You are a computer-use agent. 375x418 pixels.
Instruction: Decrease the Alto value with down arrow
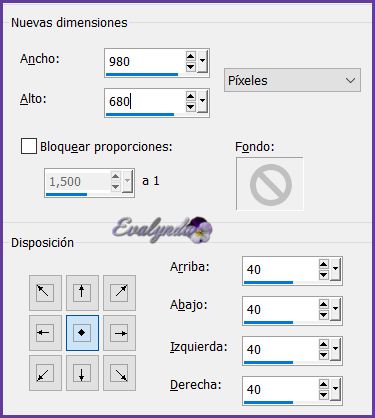click(190, 107)
